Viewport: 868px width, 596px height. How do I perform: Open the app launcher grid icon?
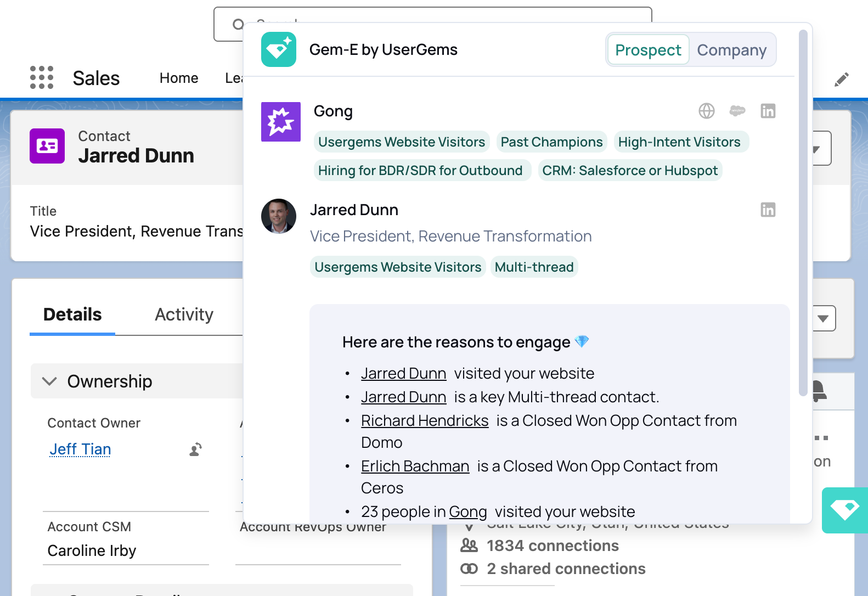coord(42,77)
